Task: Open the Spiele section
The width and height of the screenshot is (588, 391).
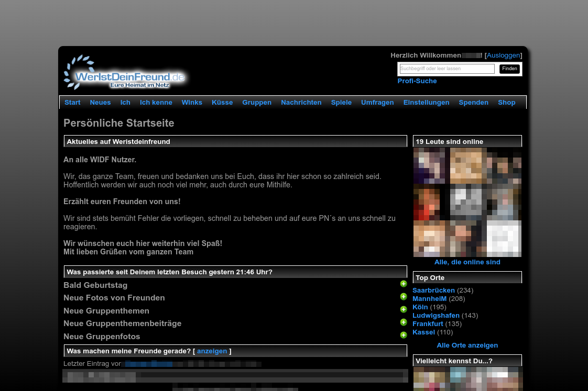Action: click(341, 103)
